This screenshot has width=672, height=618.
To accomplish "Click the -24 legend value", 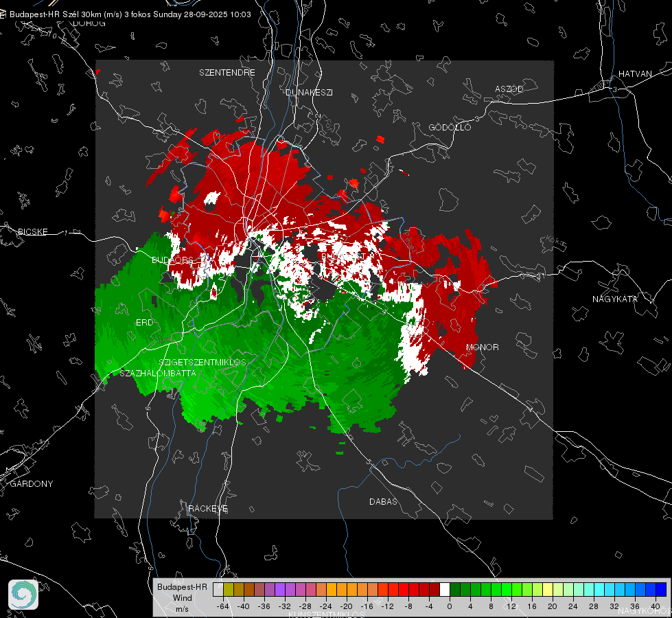I will pyautogui.click(x=326, y=606).
